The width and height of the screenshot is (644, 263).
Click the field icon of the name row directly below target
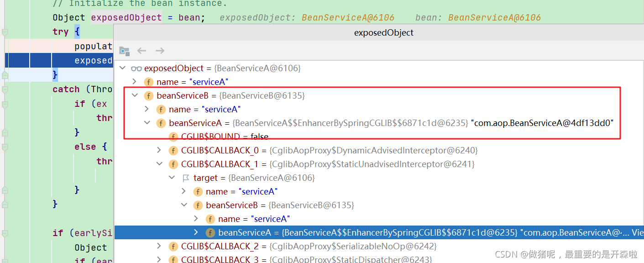coord(198,191)
